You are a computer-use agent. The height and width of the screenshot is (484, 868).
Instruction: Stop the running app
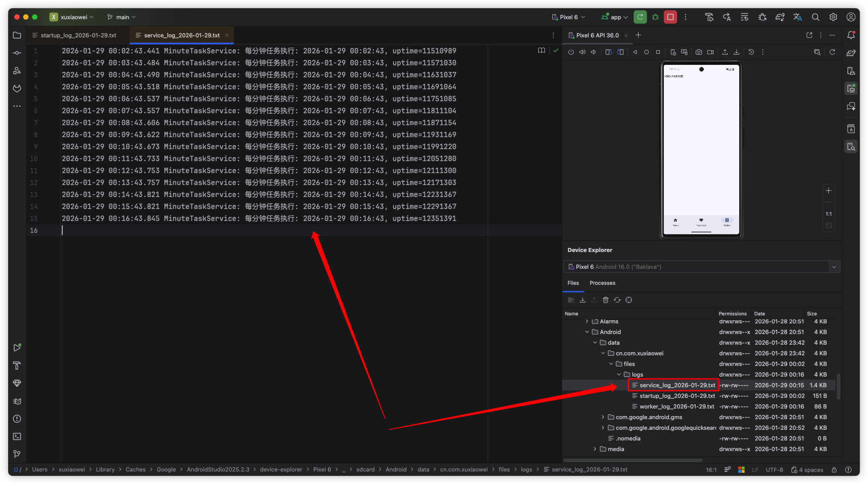[670, 17]
